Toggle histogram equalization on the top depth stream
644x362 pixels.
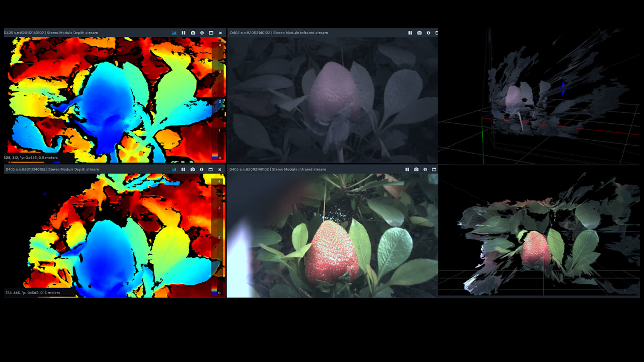click(x=174, y=33)
